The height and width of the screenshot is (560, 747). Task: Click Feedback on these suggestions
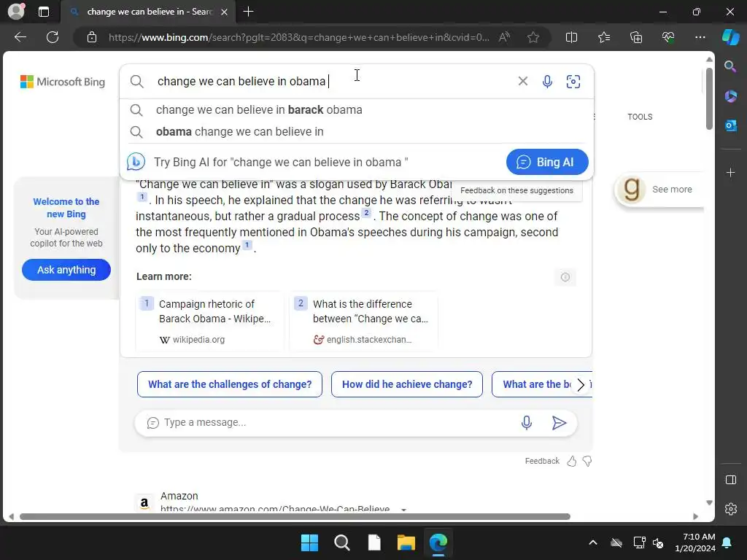516,190
